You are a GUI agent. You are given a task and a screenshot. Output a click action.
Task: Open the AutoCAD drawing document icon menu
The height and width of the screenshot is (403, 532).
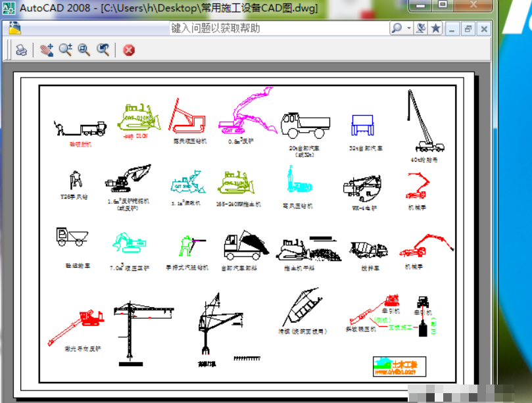(x=14, y=28)
